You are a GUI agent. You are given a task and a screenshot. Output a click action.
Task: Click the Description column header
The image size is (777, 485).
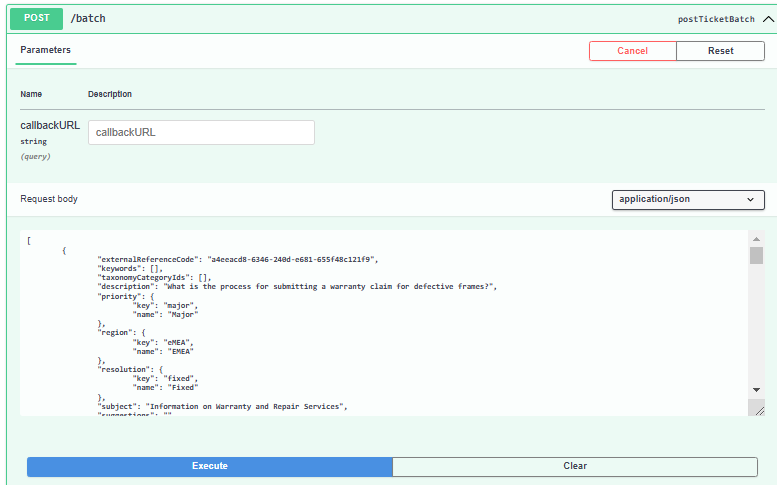pos(110,94)
